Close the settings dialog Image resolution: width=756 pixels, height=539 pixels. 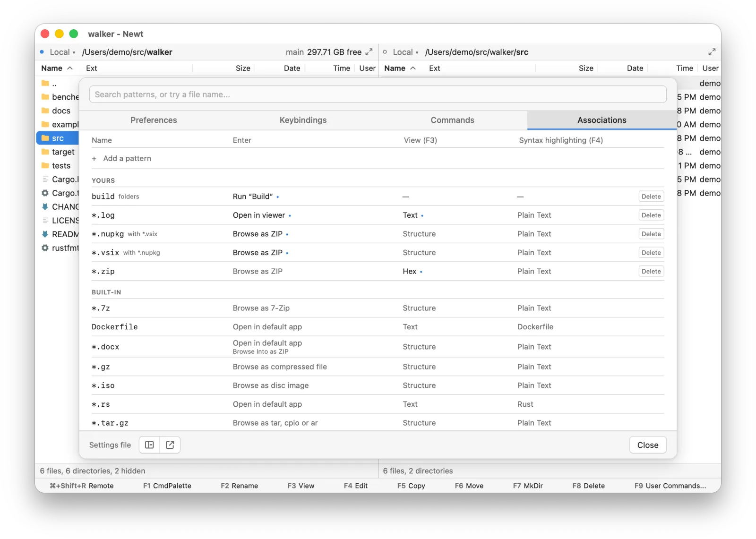tap(647, 445)
